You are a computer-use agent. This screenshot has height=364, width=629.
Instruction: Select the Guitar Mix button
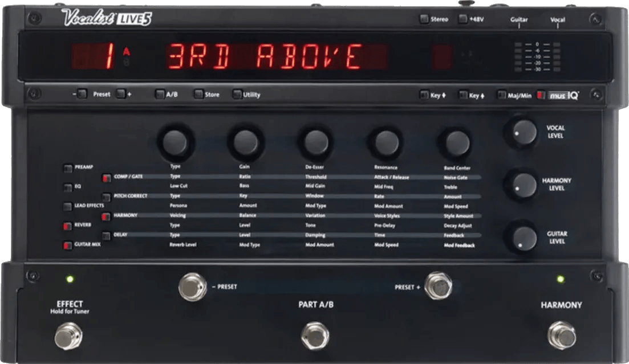[68, 246]
